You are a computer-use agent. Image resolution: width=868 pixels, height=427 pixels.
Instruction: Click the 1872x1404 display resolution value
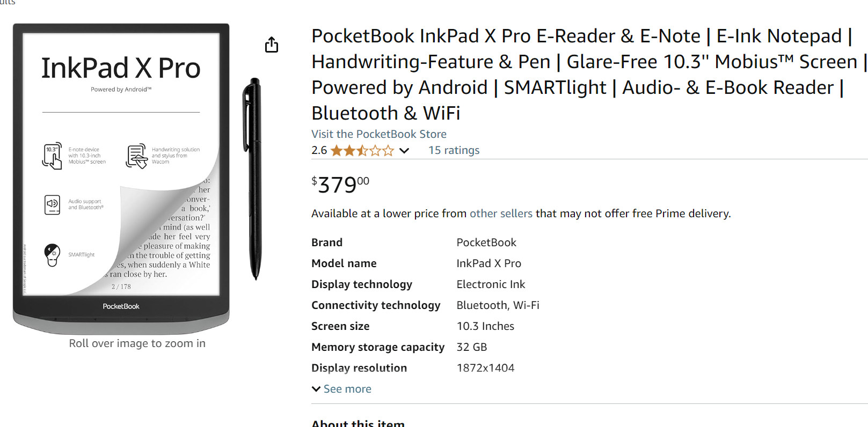click(x=485, y=368)
